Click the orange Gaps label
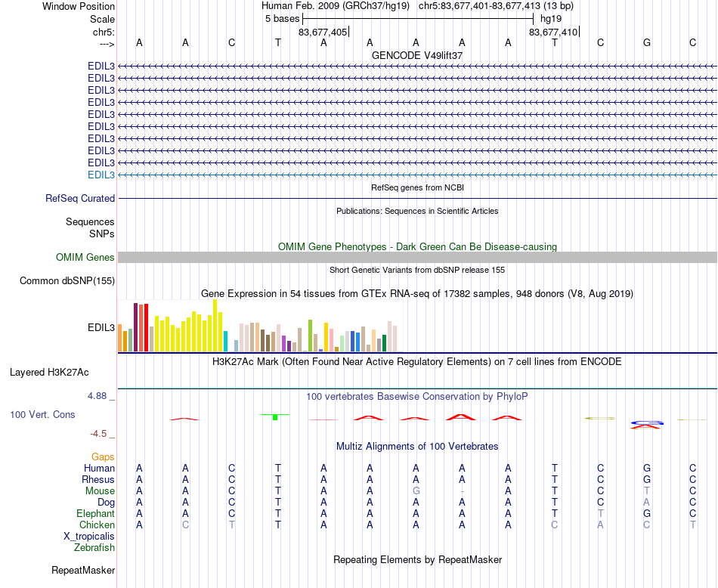The height and width of the screenshot is (588, 718). coord(103,456)
